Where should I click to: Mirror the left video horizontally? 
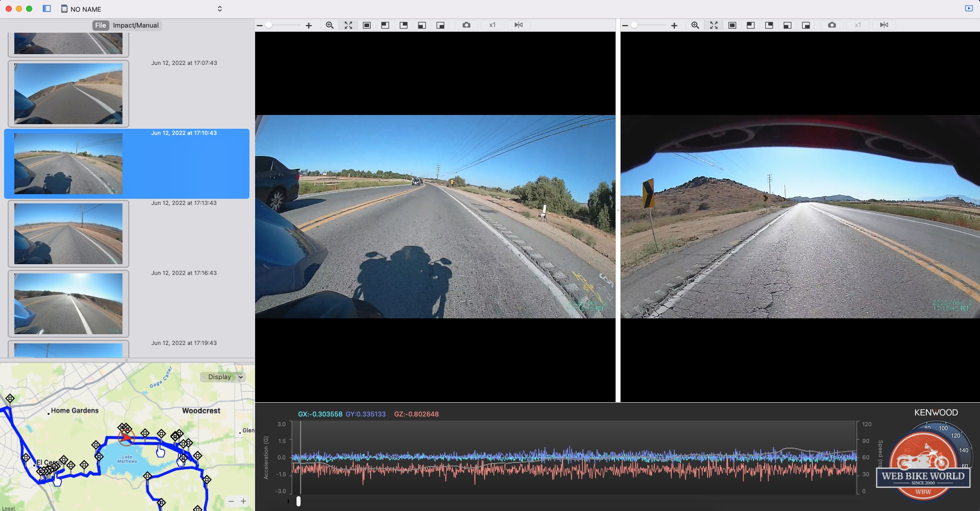tap(518, 25)
